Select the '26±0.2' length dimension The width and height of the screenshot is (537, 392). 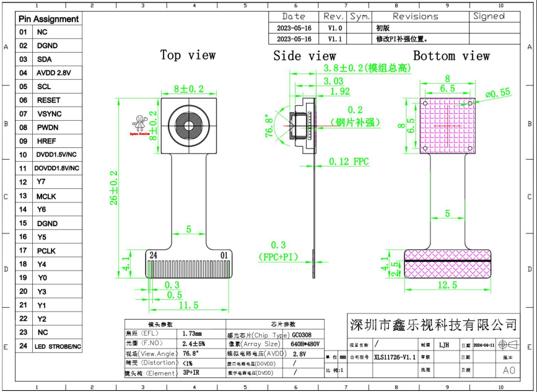pyautogui.click(x=114, y=188)
